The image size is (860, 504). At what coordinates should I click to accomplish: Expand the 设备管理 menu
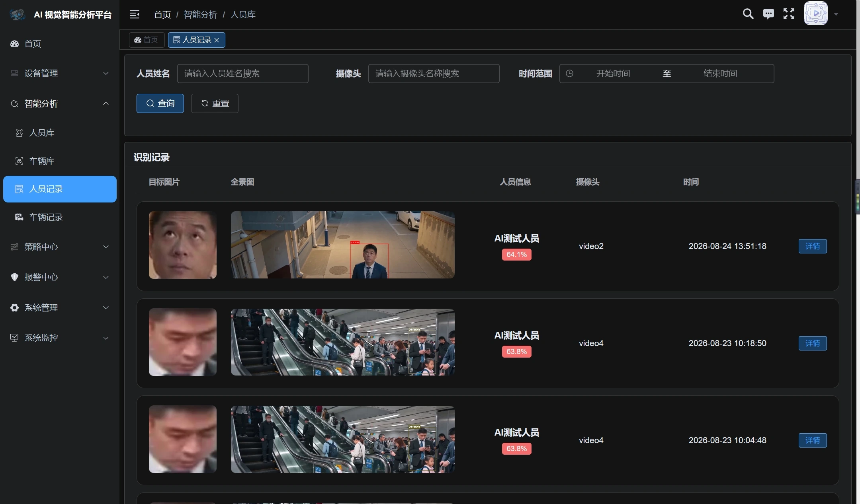coord(60,73)
